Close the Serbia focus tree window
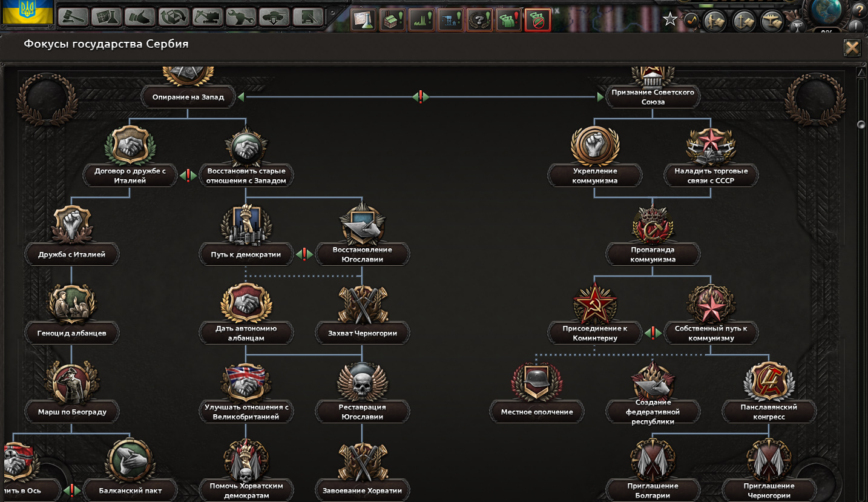The image size is (868, 502). coord(852,47)
